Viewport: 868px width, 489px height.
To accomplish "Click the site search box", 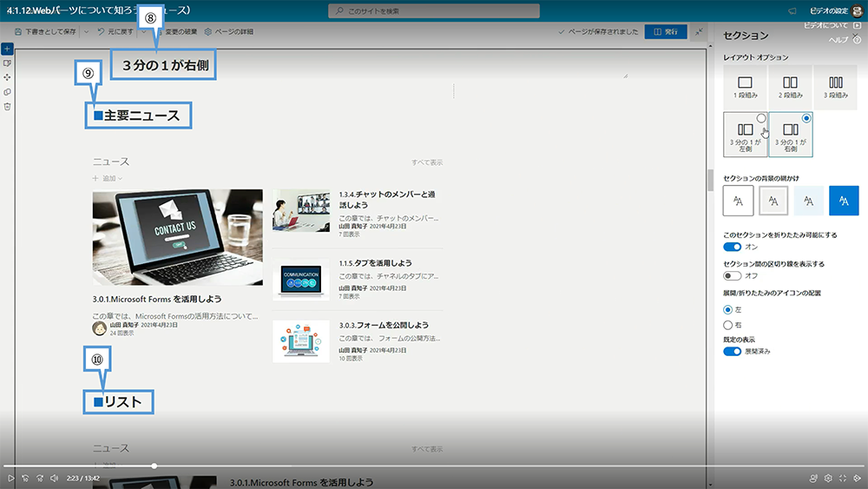I will coord(433,10).
